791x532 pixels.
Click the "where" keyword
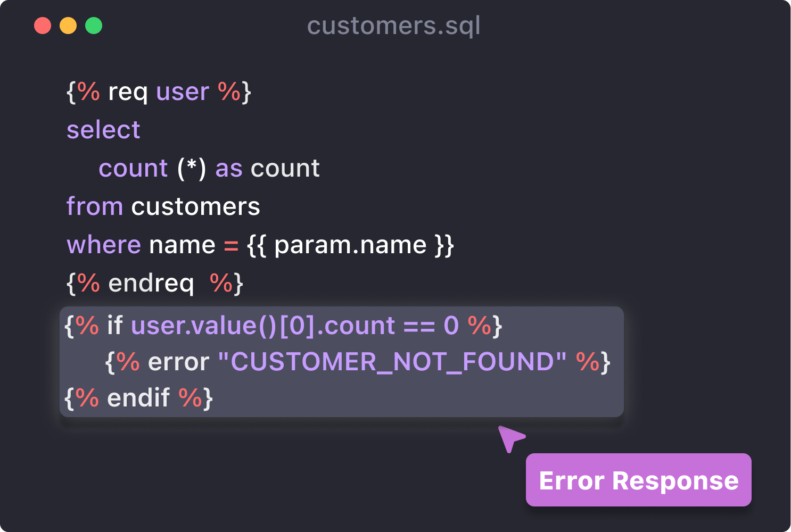pyautogui.click(x=104, y=245)
